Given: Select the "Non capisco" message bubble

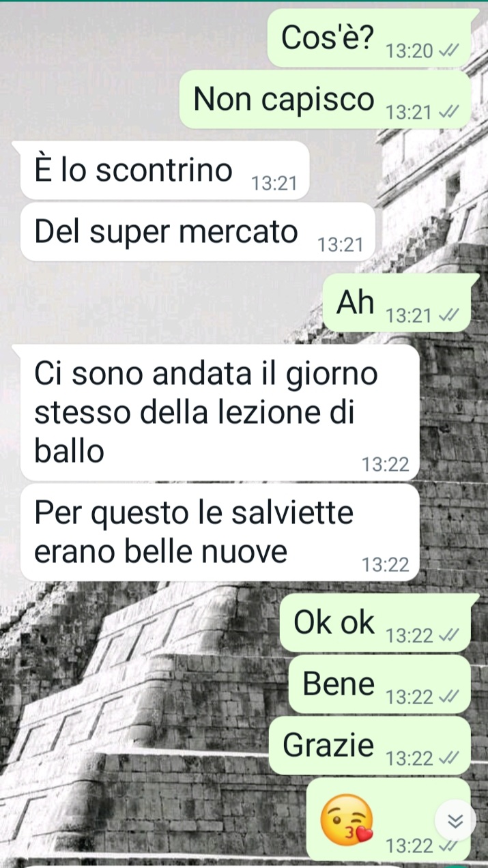Looking at the screenshot, I should pyautogui.click(x=326, y=100).
